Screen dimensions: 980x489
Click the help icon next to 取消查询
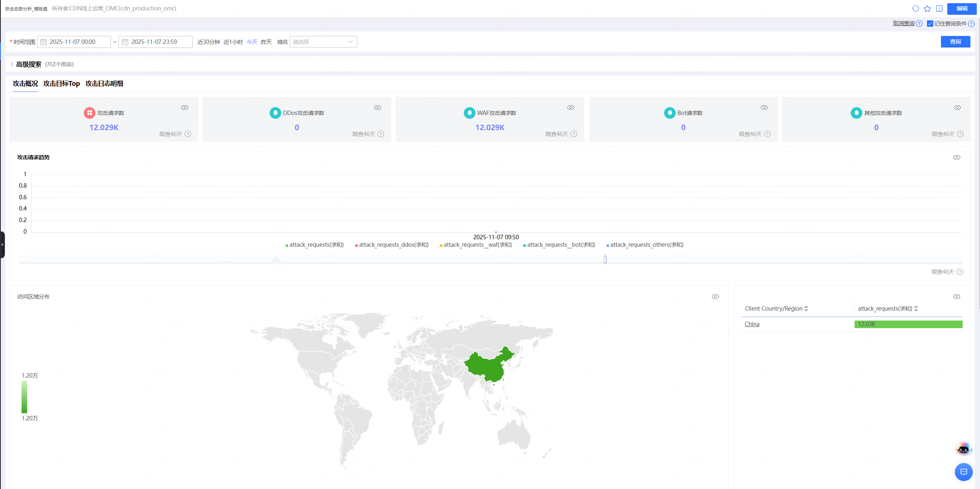point(920,24)
